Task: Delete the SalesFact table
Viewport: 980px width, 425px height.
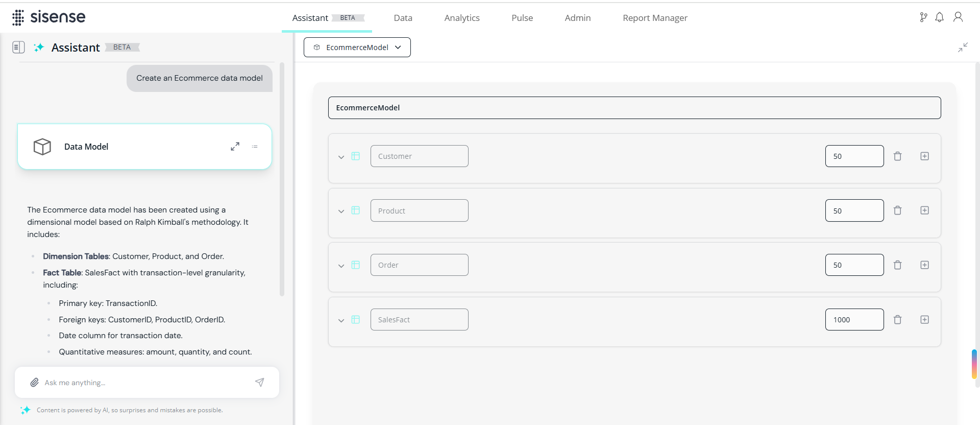Action: click(897, 320)
